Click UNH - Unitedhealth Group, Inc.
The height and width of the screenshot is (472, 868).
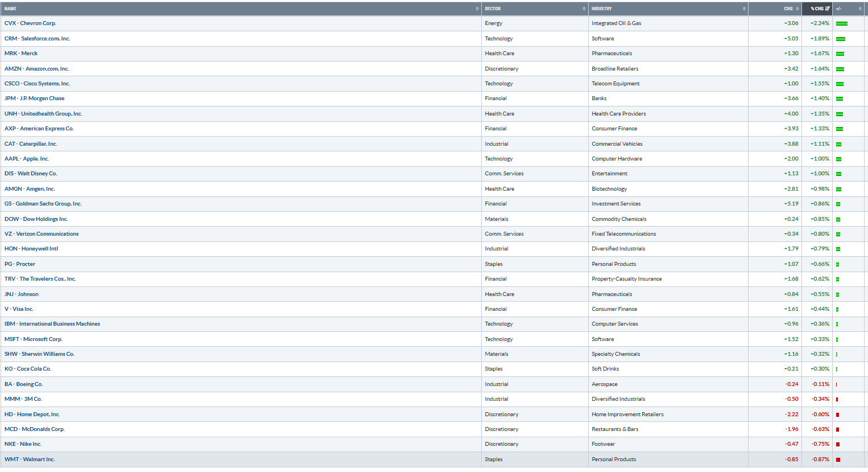coord(43,114)
